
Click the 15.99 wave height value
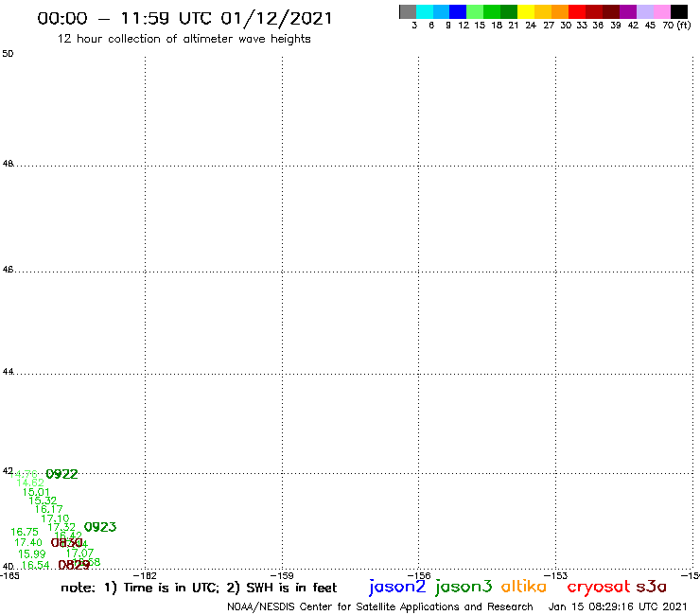(32, 554)
